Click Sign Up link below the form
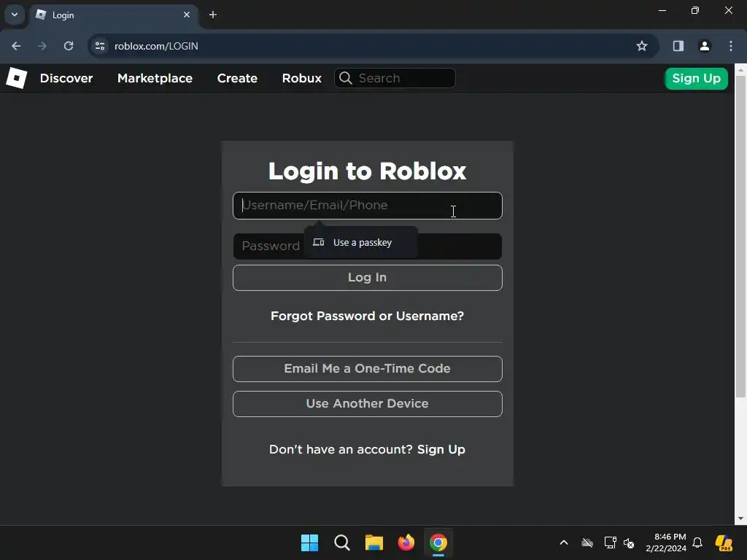 441,449
